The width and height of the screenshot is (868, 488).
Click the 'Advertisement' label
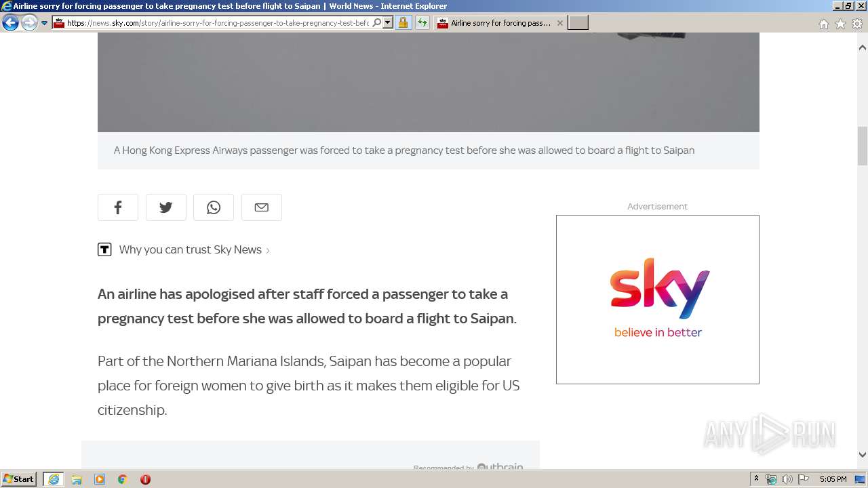pyautogui.click(x=657, y=206)
